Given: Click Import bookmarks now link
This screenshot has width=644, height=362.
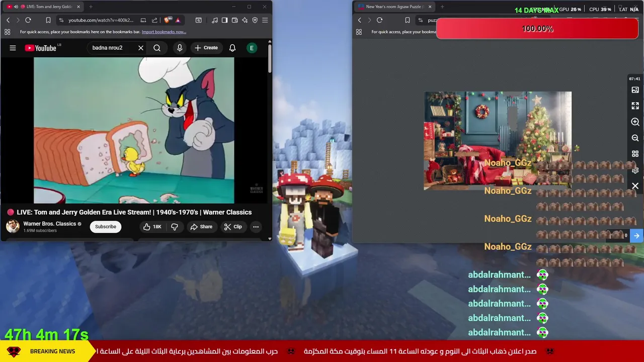Looking at the screenshot, I should click(164, 32).
